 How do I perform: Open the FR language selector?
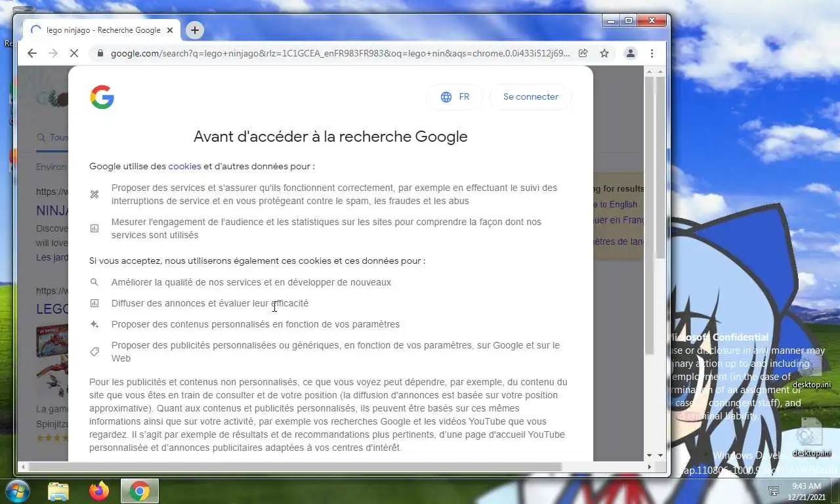point(455,97)
